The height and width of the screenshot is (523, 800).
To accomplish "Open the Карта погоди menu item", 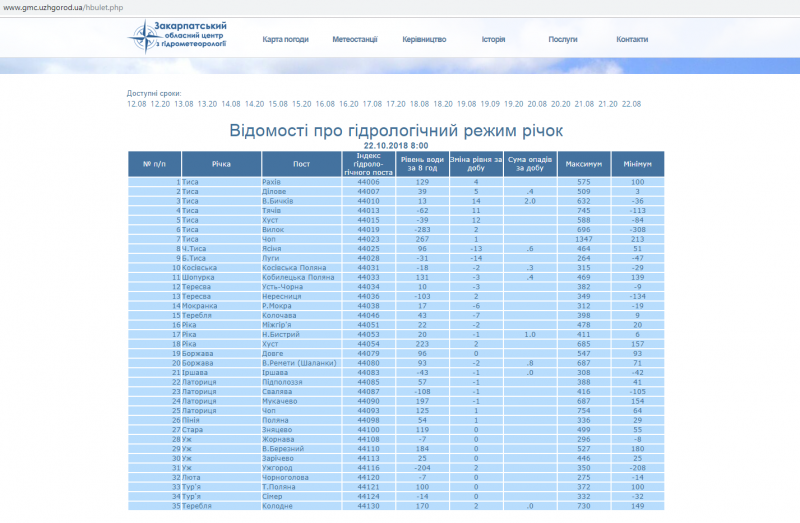I will tap(284, 40).
